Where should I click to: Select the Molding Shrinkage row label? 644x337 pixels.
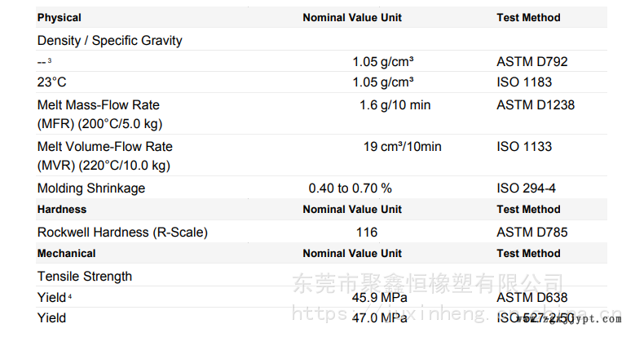[x=91, y=188]
